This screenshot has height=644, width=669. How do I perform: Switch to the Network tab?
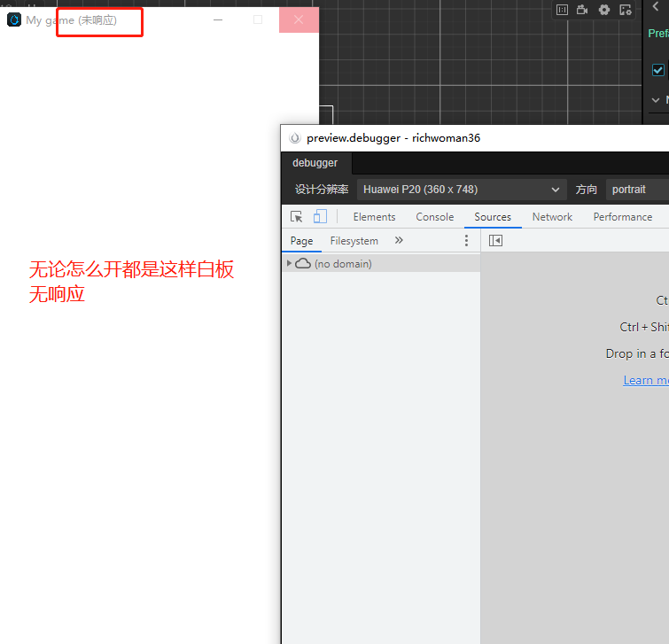tap(552, 217)
